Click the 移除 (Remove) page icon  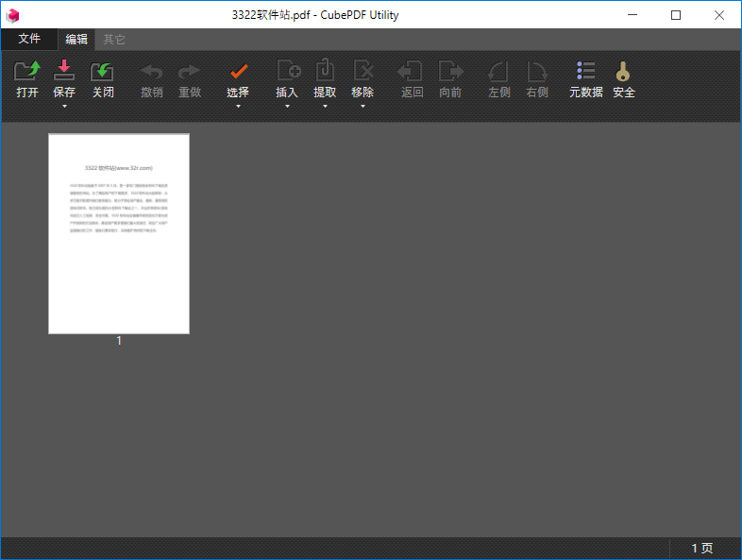pyautogui.click(x=363, y=71)
